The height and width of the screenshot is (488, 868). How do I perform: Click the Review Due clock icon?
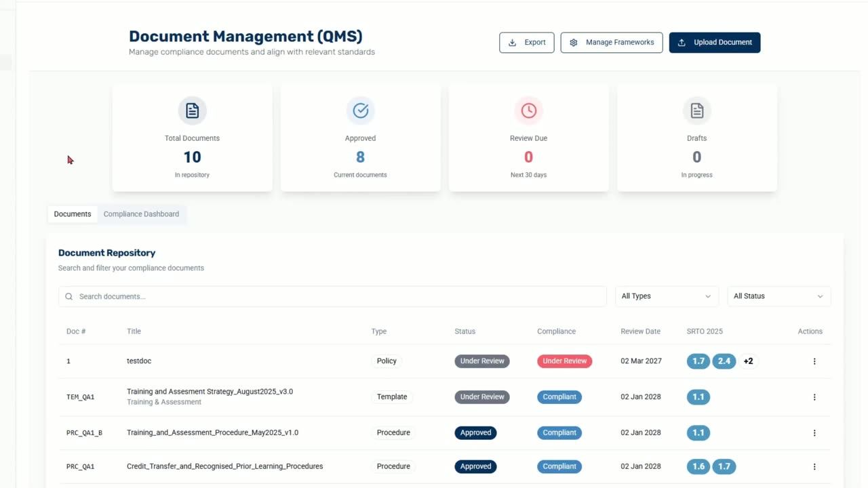click(x=528, y=110)
